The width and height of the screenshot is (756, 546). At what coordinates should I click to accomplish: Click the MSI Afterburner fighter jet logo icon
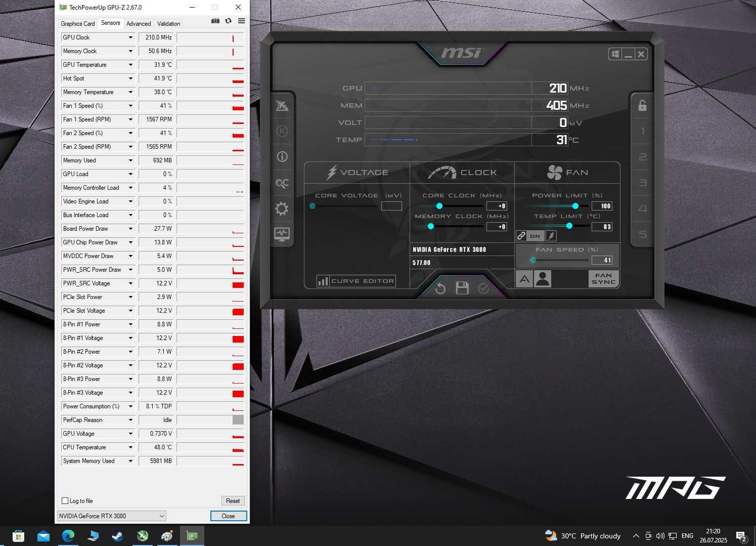click(282, 105)
